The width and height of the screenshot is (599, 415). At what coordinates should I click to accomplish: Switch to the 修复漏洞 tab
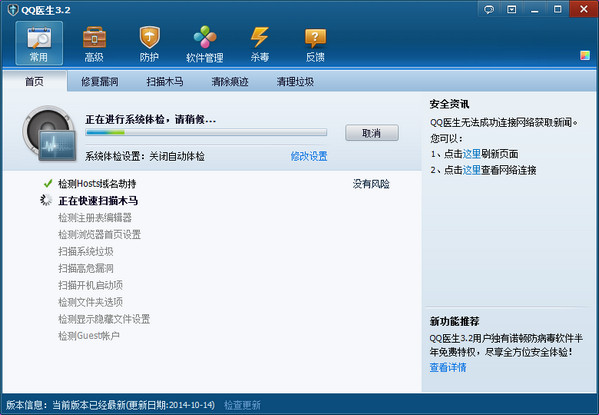pyautogui.click(x=100, y=81)
